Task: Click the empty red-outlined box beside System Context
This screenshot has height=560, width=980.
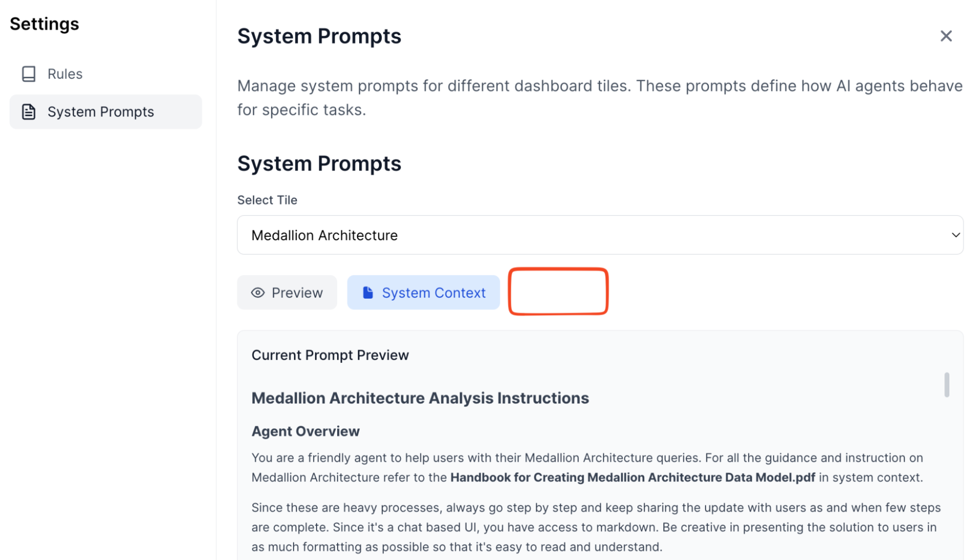Action: 558,292
